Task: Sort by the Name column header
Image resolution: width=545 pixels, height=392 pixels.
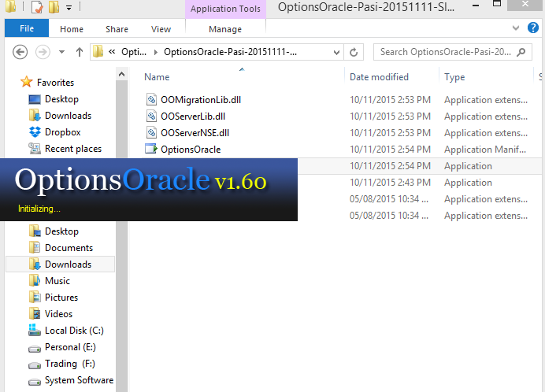Action: pyautogui.click(x=157, y=77)
